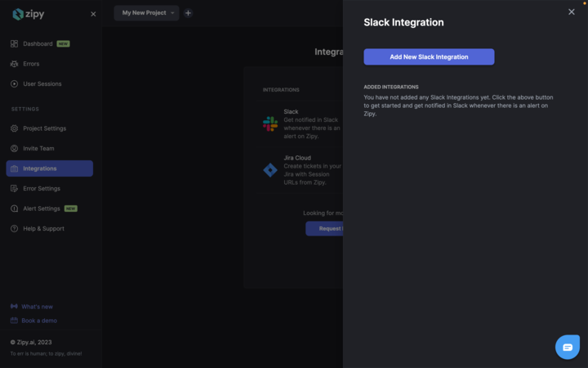Open the chat support widget
The image size is (588, 368).
[x=568, y=347]
